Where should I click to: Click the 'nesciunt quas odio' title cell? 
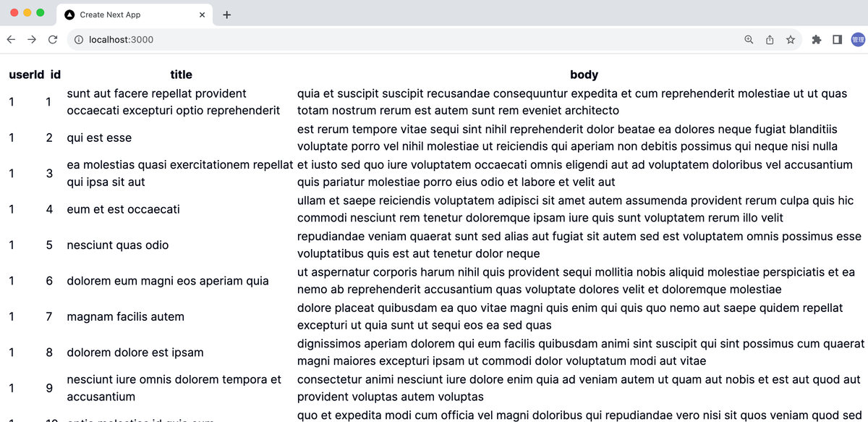pyautogui.click(x=117, y=245)
